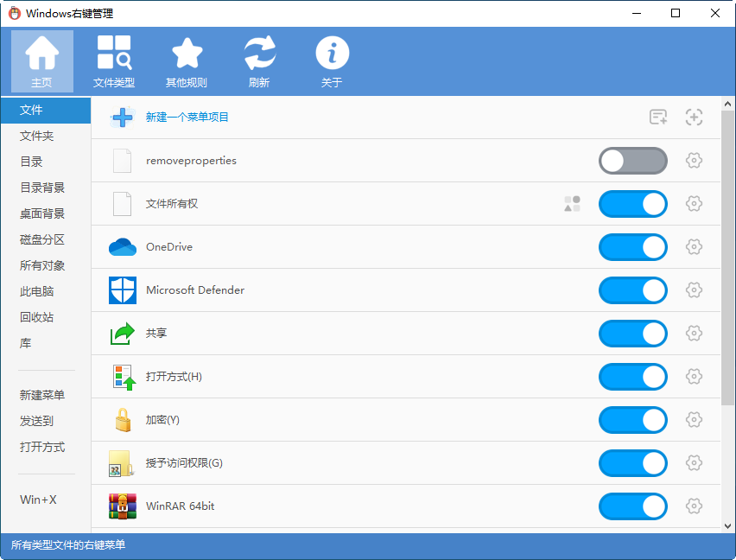Toggle the 共享 menu item off
The height and width of the screenshot is (560, 736).
[632, 334]
